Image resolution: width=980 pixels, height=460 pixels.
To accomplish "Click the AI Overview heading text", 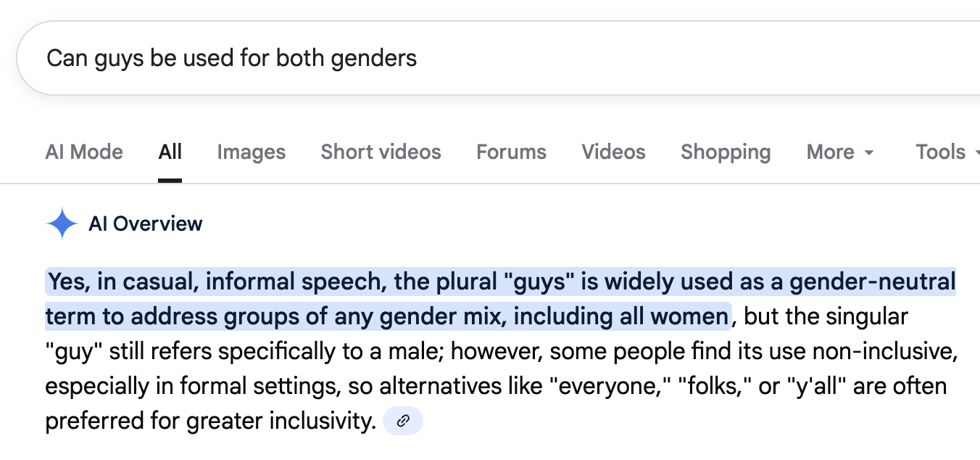I will pos(146,223).
